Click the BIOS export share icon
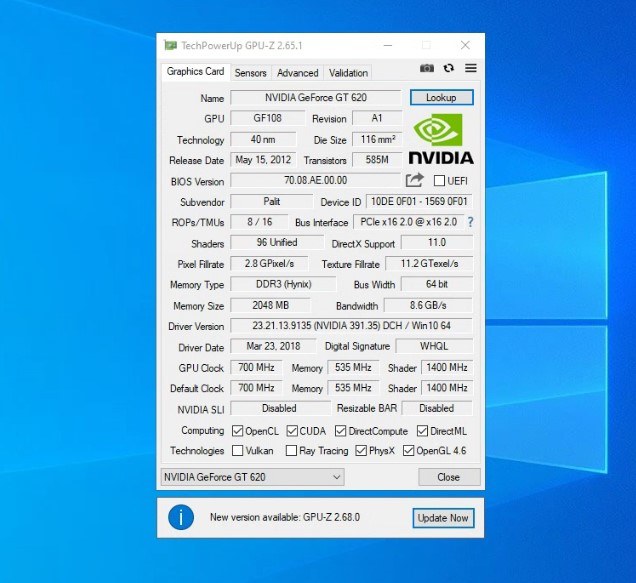The width and height of the screenshot is (636, 583). pos(415,180)
